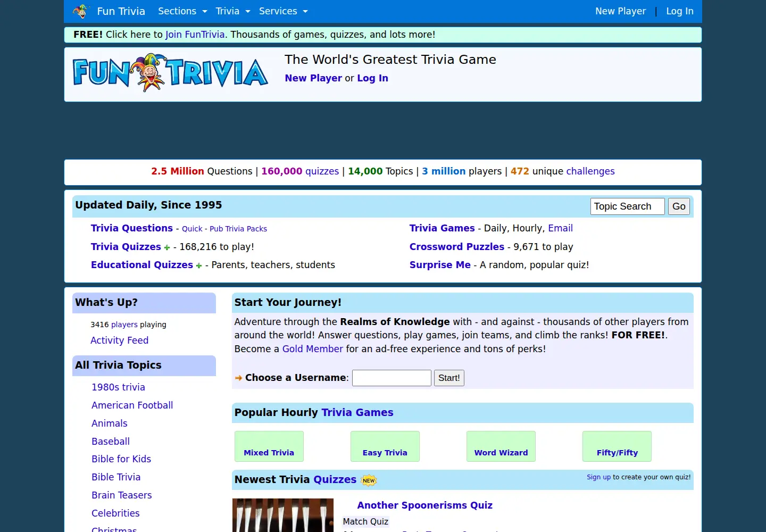766x532 pixels.
Task: Expand the Services dropdown menu
Action: (284, 11)
